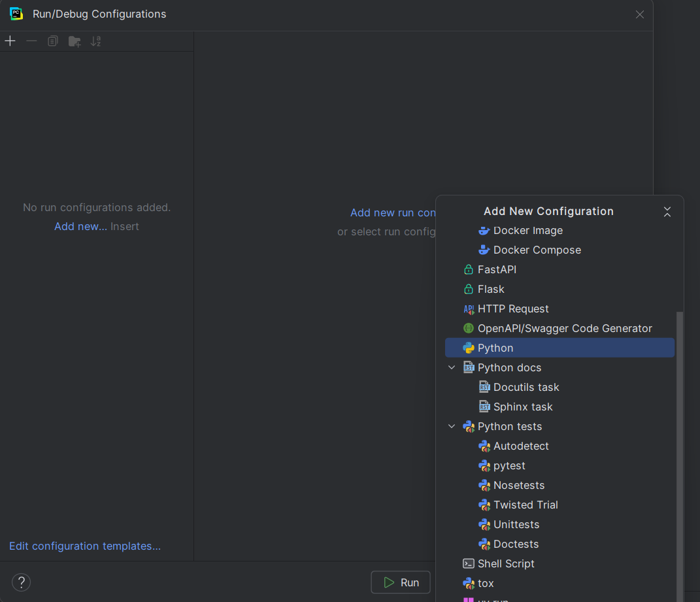Close the Run/Debug Configurations dialog
Viewport: 700px width, 602px height.
640,14
